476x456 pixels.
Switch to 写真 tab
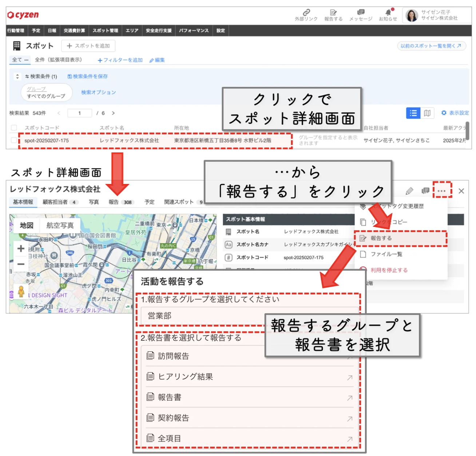click(94, 202)
